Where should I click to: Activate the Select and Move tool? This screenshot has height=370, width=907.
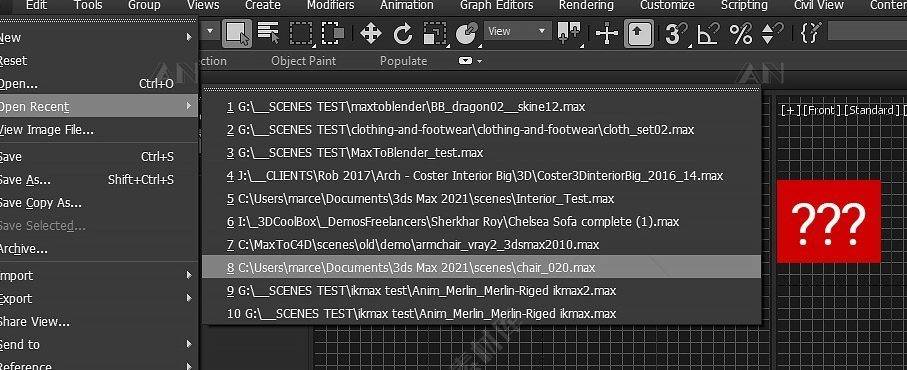pos(370,33)
